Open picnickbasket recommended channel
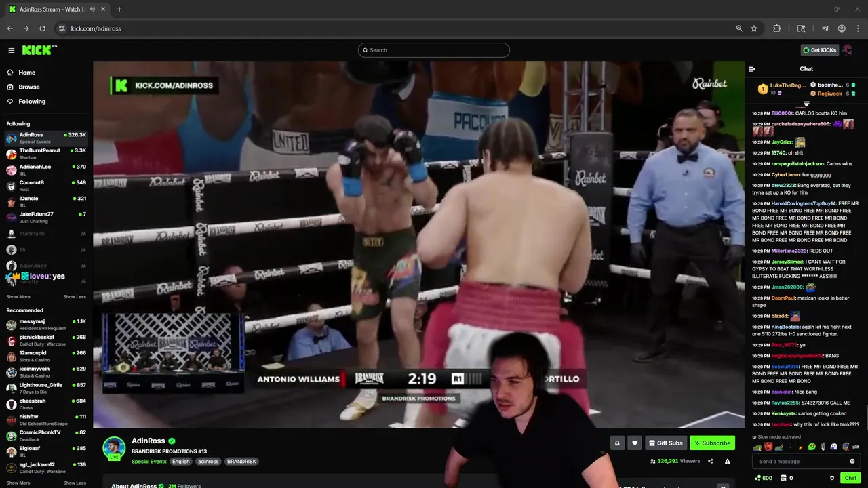 tap(46, 340)
